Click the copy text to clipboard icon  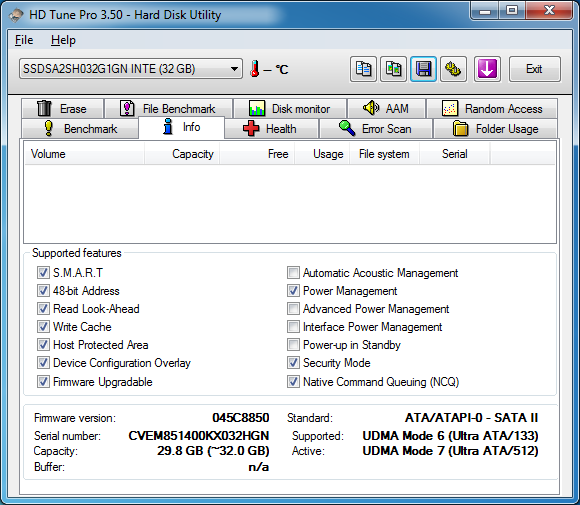click(363, 69)
